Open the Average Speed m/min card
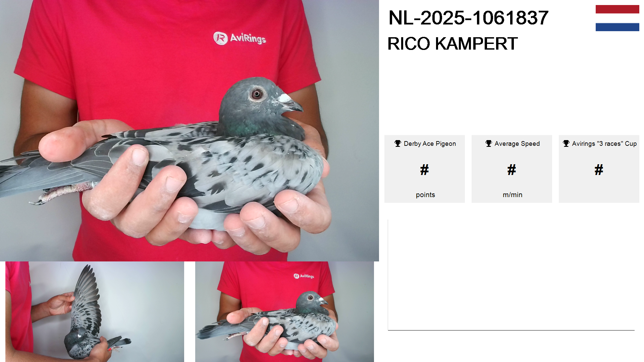This screenshot has height=362, width=644. click(512, 169)
